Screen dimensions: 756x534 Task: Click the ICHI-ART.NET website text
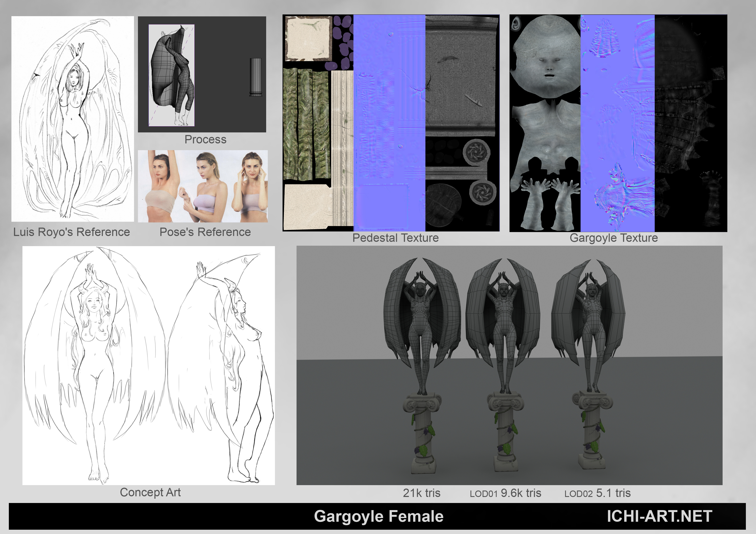tap(659, 516)
